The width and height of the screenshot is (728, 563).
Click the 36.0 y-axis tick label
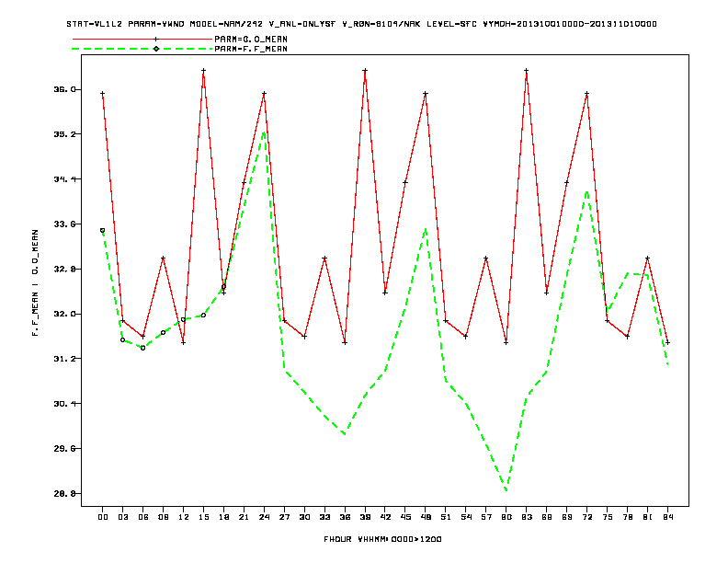64,89
